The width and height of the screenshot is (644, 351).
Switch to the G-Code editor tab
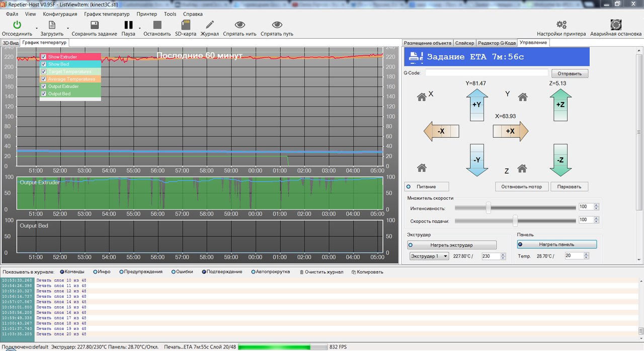[496, 43]
